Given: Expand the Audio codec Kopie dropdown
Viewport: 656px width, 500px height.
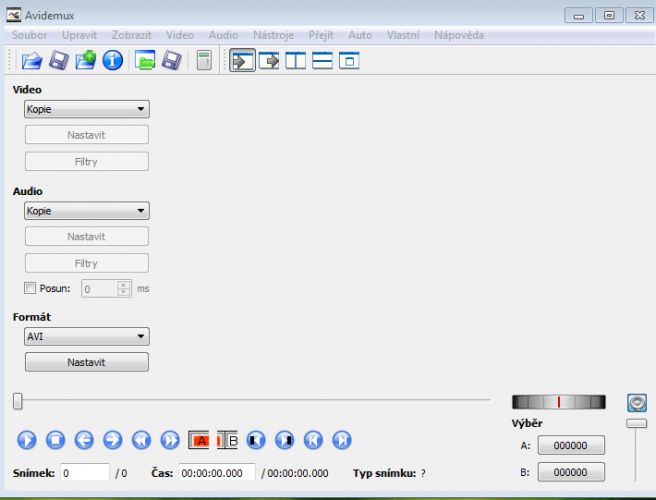Looking at the screenshot, I should pyautogui.click(x=87, y=211).
